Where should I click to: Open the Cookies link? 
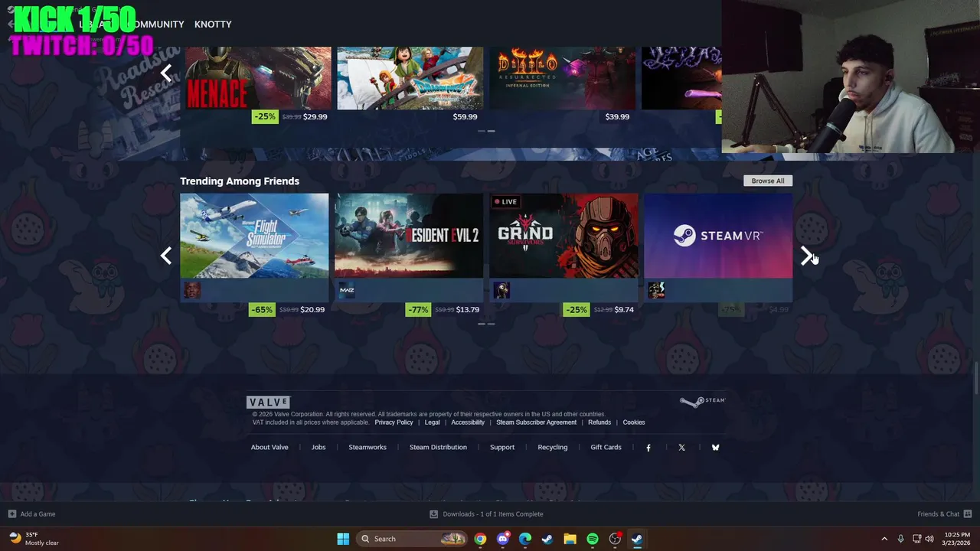(x=634, y=422)
